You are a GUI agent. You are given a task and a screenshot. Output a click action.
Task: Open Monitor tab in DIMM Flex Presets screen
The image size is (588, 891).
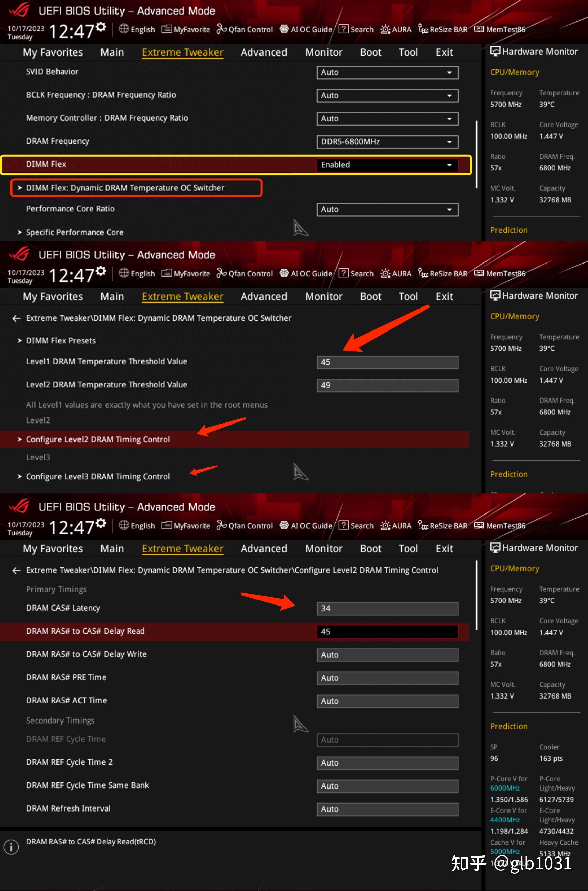324,297
